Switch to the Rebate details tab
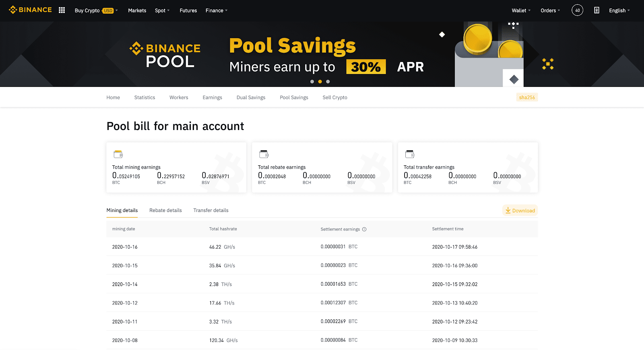This screenshot has width=644, height=350. point(165,210)
